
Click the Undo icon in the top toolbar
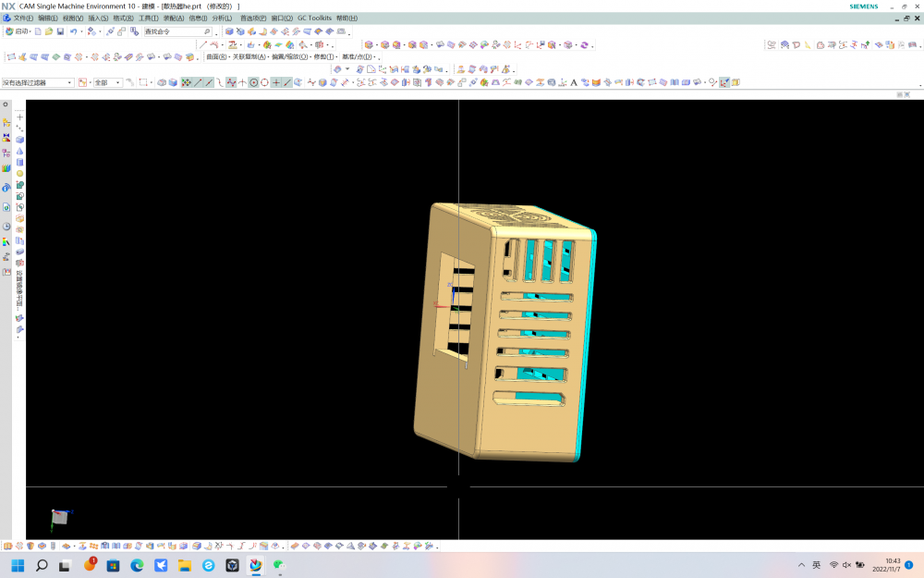pyautogui.click(x=73, y=31)
